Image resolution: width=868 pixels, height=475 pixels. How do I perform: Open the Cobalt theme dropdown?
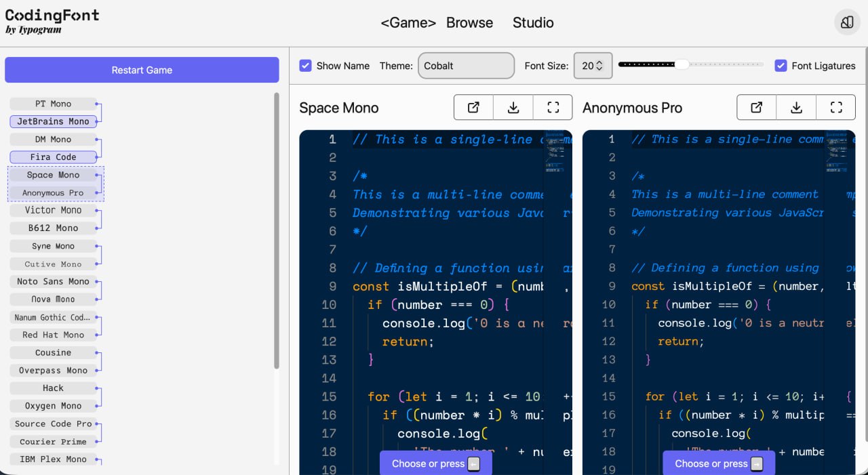tap(466, 66)
